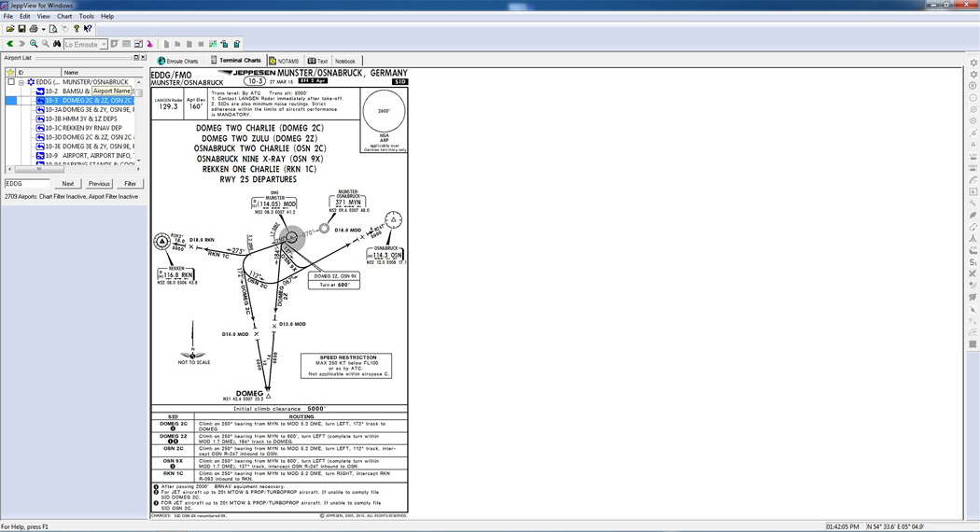Click the Filter button
The width and height of the screenshot is (980, 532).
coord(130,184)
